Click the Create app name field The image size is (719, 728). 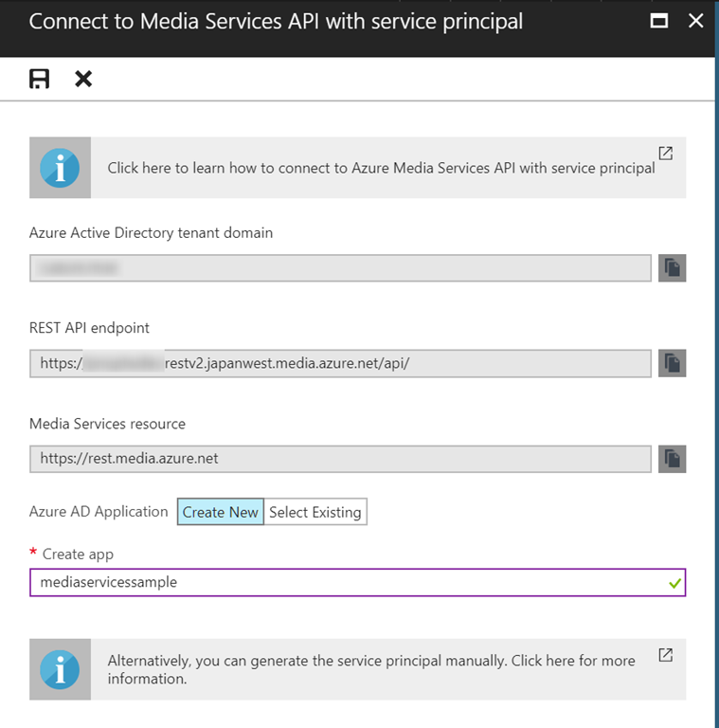[341, 582]
